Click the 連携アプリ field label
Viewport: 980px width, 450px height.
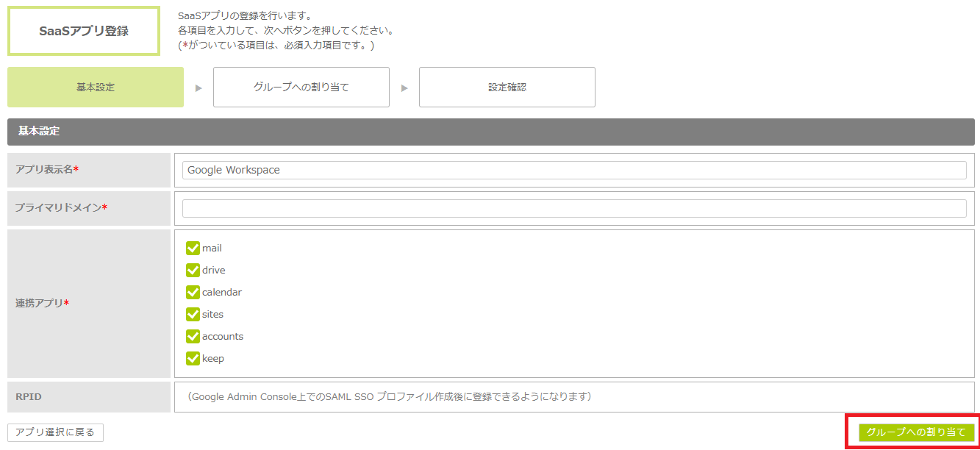42,303
